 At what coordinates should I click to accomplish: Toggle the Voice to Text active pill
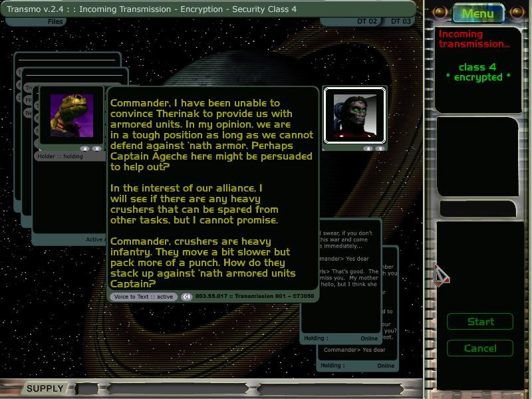(x=144, y=297)
